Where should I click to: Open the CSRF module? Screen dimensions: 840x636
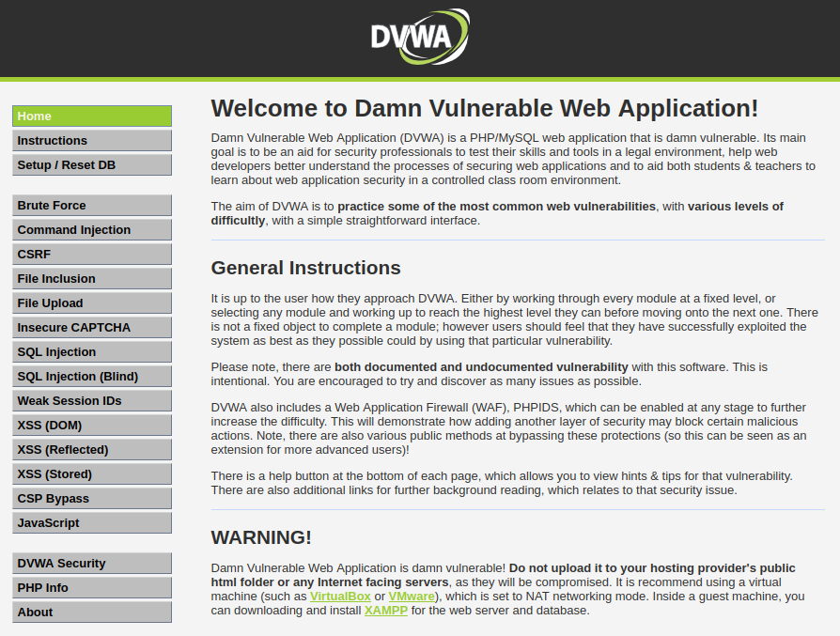coord(92,254)
